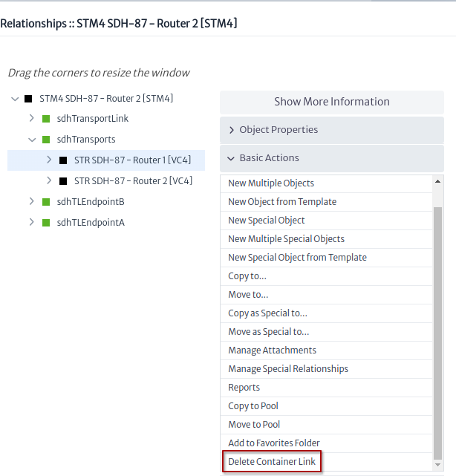Select the Move to... action

point(326,295)
